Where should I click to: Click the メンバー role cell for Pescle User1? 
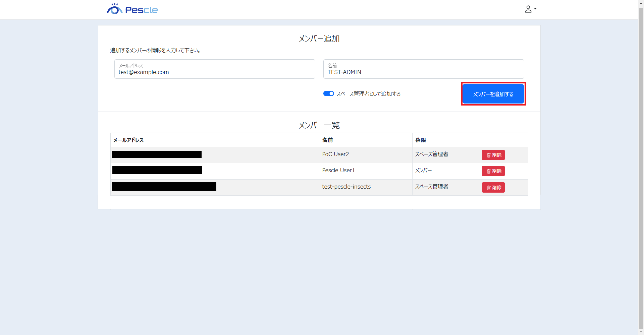pos(423,170)
